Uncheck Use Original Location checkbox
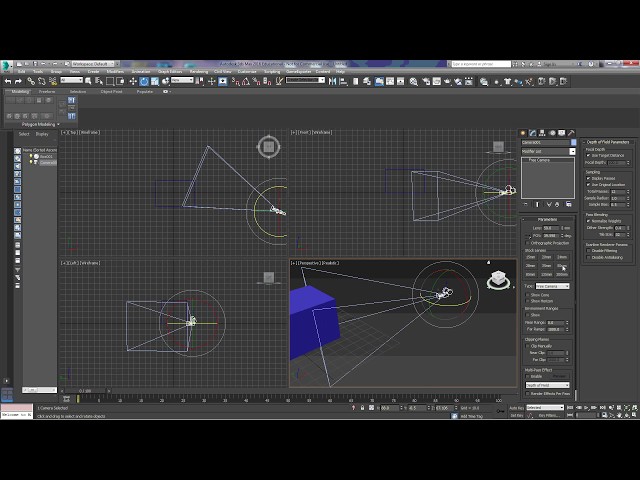This screenshot has width=640, height=480. pyautogui.click(x=588, y=184)
